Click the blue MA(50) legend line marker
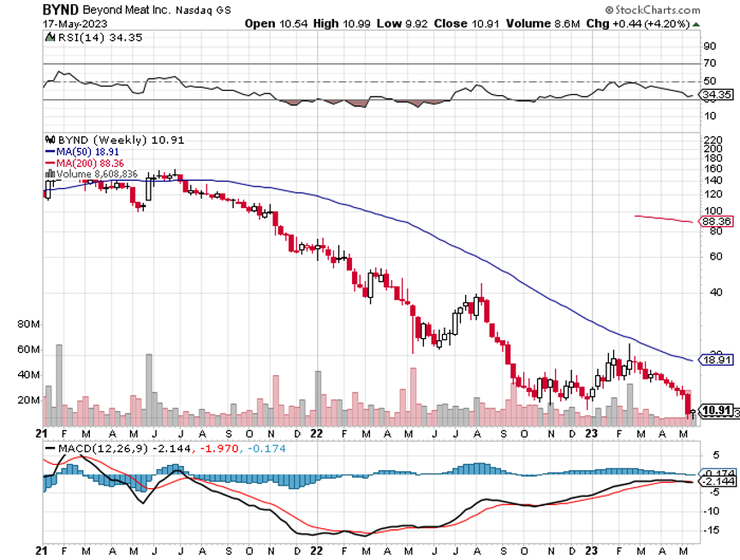Screen dimensions: 740x560 [x=50, y=151]
